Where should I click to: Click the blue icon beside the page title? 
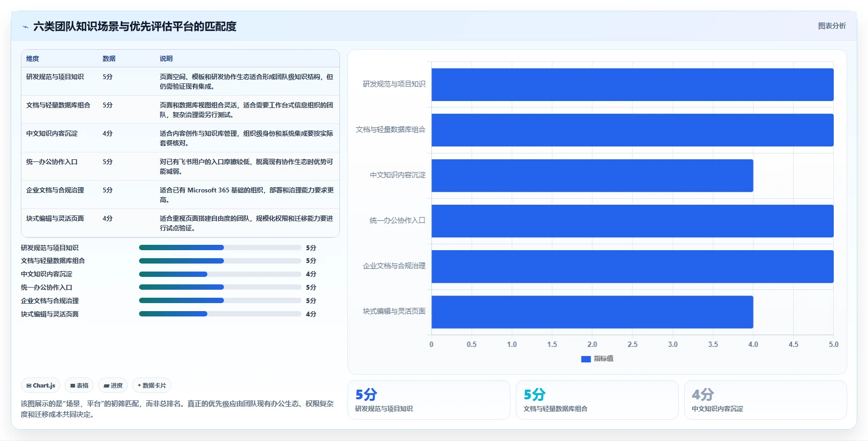[25, 27]
